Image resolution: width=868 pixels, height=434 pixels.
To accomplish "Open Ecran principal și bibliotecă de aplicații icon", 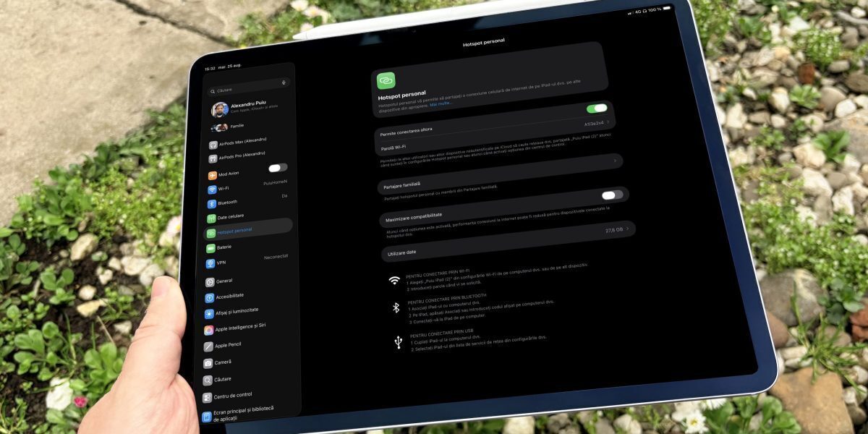I will pyautogui.click(x=207, y=417).
